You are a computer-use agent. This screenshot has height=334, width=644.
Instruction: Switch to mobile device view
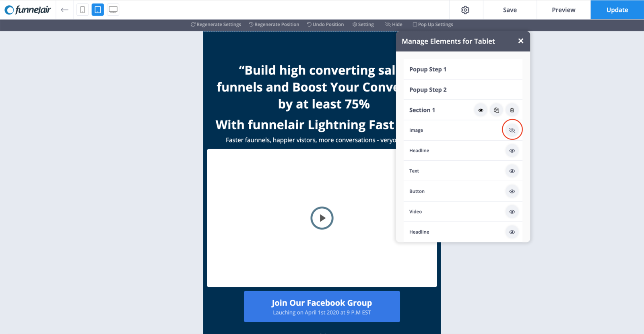pyautogui.click(x=83, y=10)
